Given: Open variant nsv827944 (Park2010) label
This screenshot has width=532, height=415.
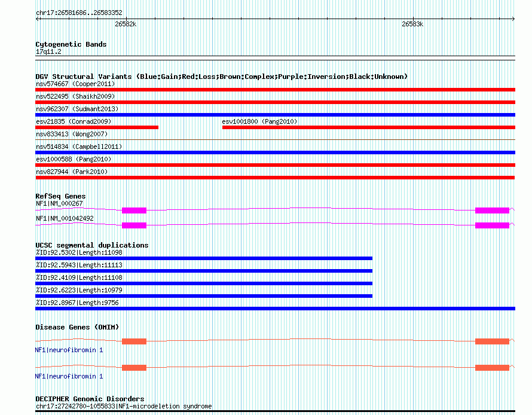Looking at the screenshot, I should (x=72, y=172).
